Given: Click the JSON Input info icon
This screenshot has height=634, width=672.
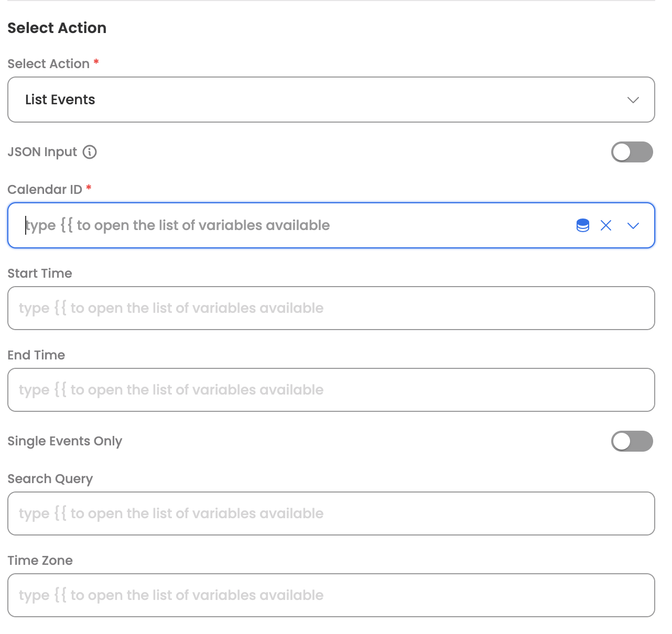Looking at the screenshot, I should pos(90,152).
